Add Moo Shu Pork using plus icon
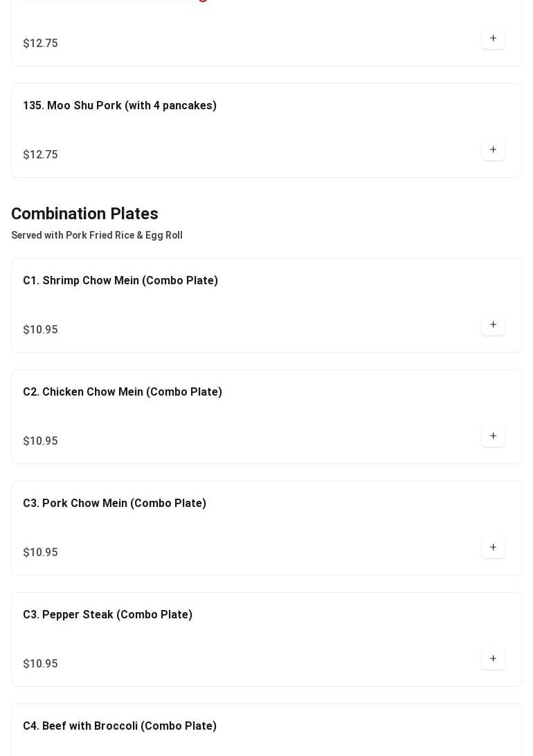Viewport: 533px width, 756px height. point(493,149)
